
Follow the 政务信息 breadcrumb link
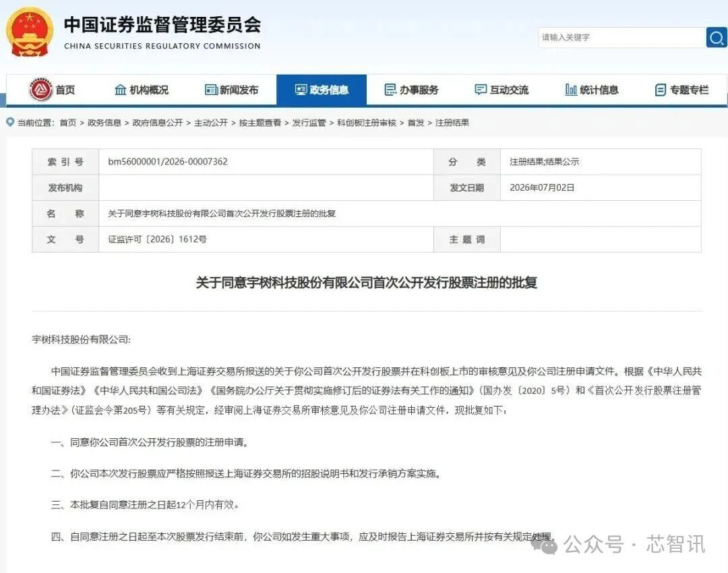[x=104, y=123]
